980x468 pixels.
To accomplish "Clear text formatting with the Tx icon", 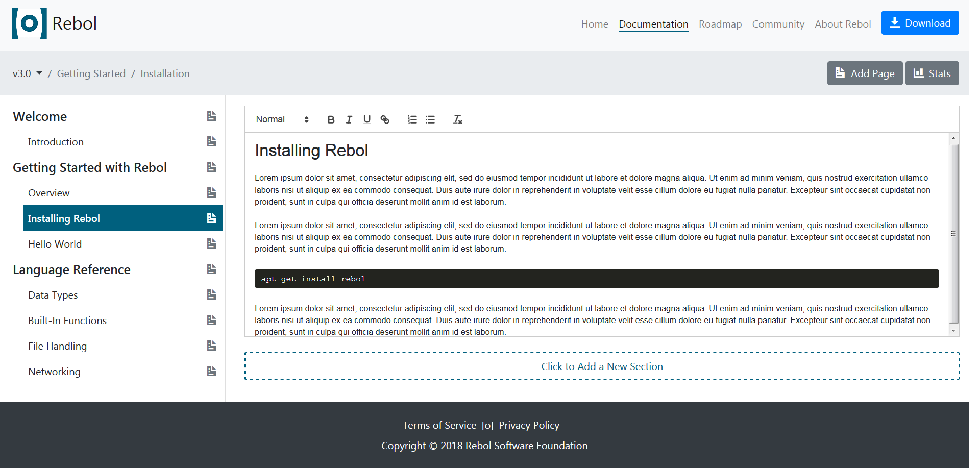I will (458, 119).
